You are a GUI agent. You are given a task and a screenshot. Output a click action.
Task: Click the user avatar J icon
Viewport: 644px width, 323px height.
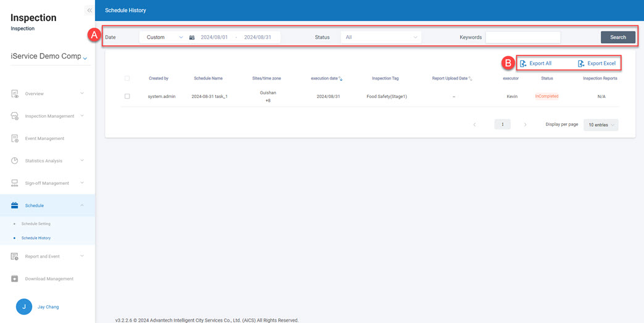click(x=24, y=306)
